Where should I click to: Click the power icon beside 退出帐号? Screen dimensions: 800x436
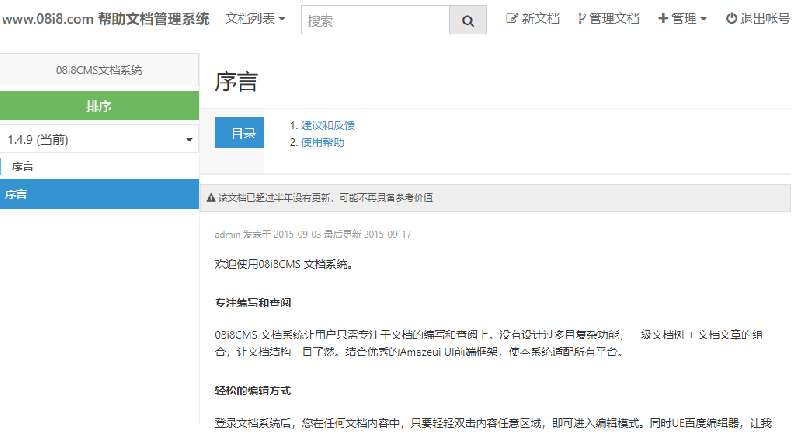point(731,18)
